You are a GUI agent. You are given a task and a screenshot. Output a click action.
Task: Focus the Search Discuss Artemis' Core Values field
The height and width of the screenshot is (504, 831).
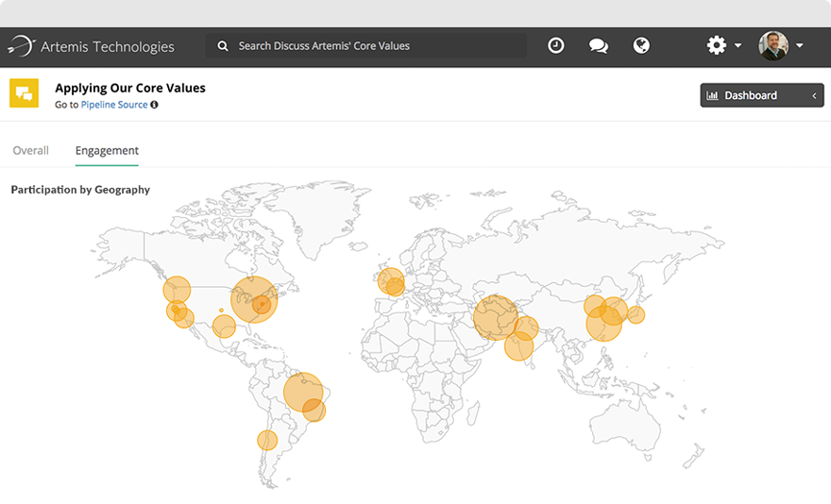365,46
